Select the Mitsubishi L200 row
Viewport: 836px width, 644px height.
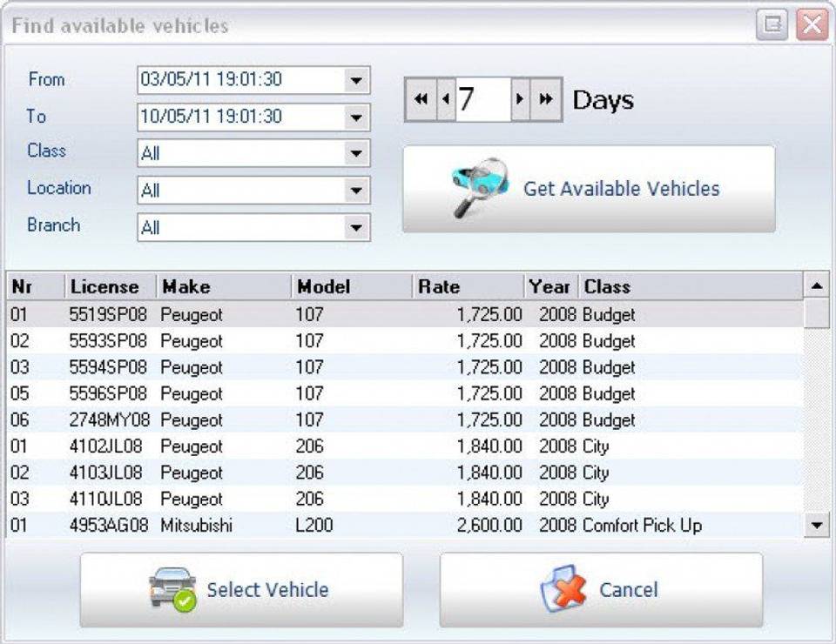click(x=348, y=526)
